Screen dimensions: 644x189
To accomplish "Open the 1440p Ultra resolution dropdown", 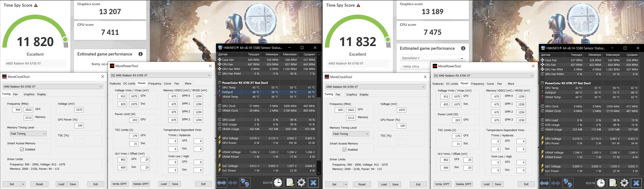I will (415, 67).
